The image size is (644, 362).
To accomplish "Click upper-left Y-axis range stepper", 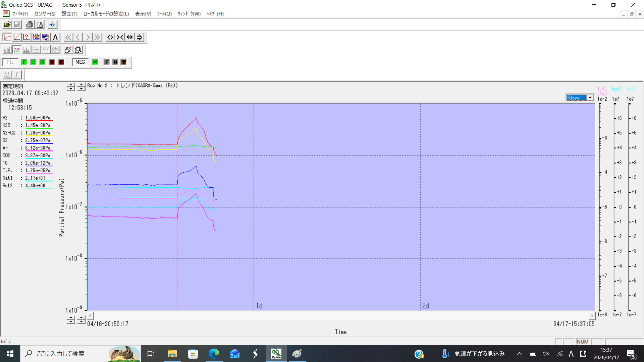I will click(70, 87).
